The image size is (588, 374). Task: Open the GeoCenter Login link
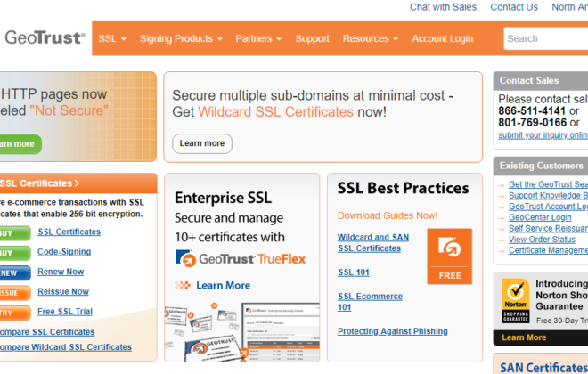(x=540, y=217)
